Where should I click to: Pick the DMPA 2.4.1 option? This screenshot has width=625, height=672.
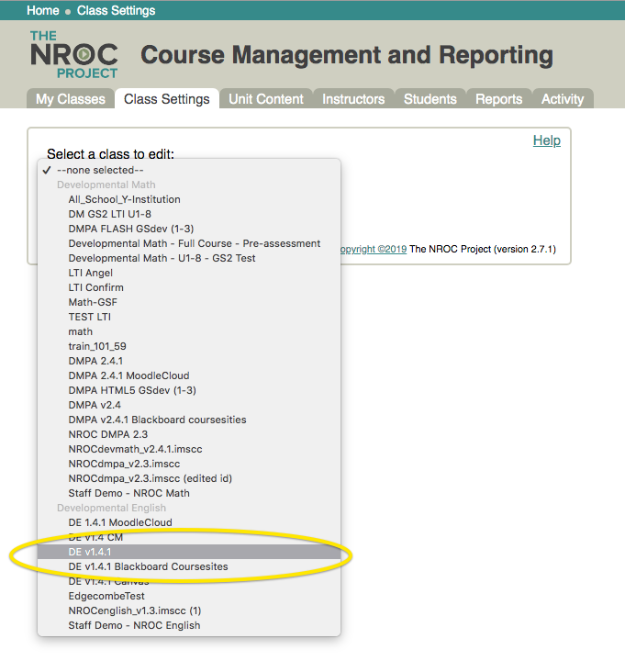[x=189, y=361]
